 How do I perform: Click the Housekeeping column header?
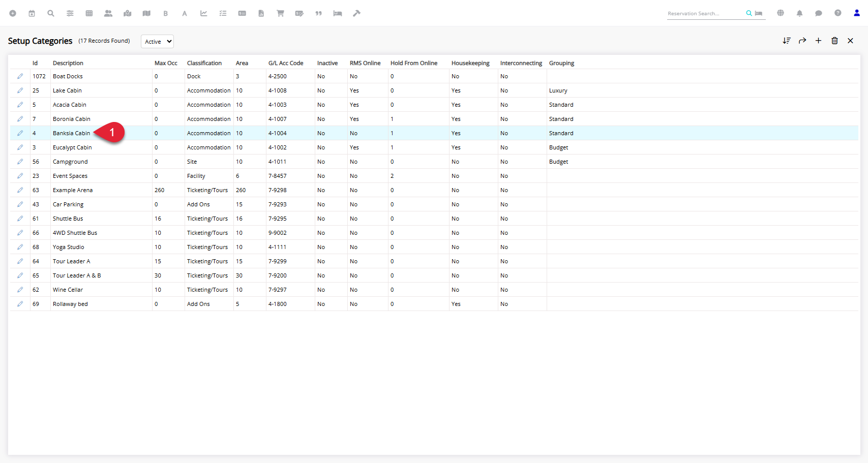pos(470,63)
